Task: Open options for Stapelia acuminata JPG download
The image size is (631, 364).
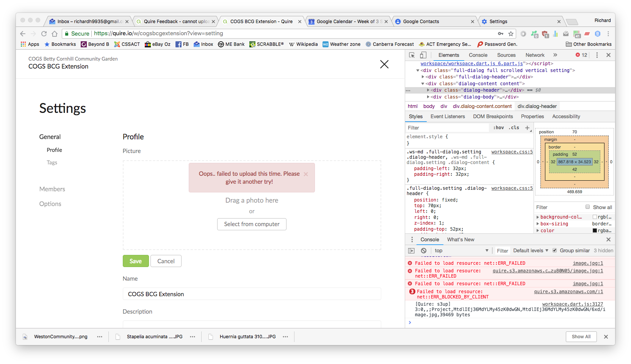Action: (x=193, y=337)
